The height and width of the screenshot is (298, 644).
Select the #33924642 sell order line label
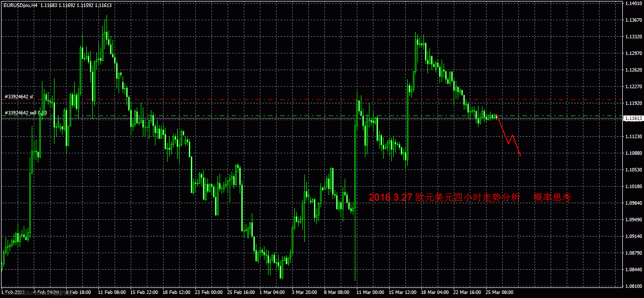(26, 113)
